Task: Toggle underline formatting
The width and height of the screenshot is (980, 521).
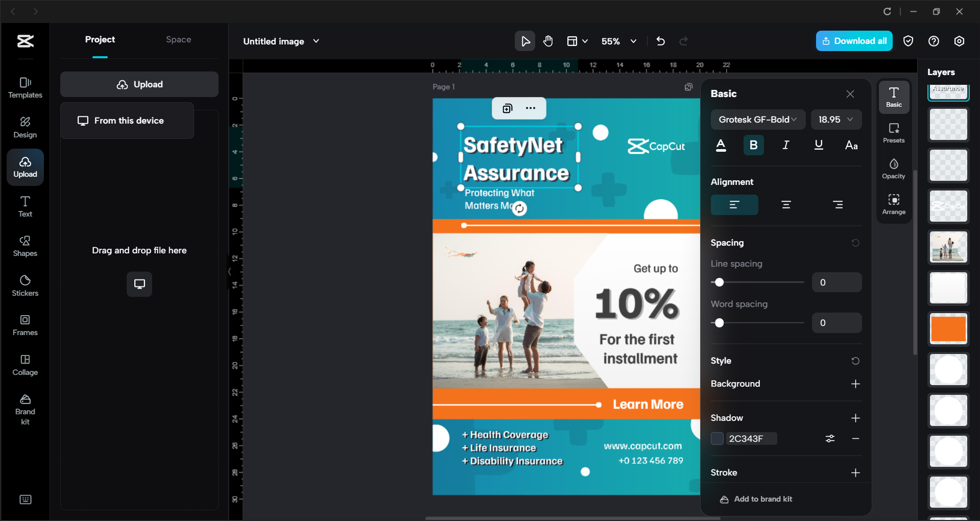Action: click(x=818, y=145)
